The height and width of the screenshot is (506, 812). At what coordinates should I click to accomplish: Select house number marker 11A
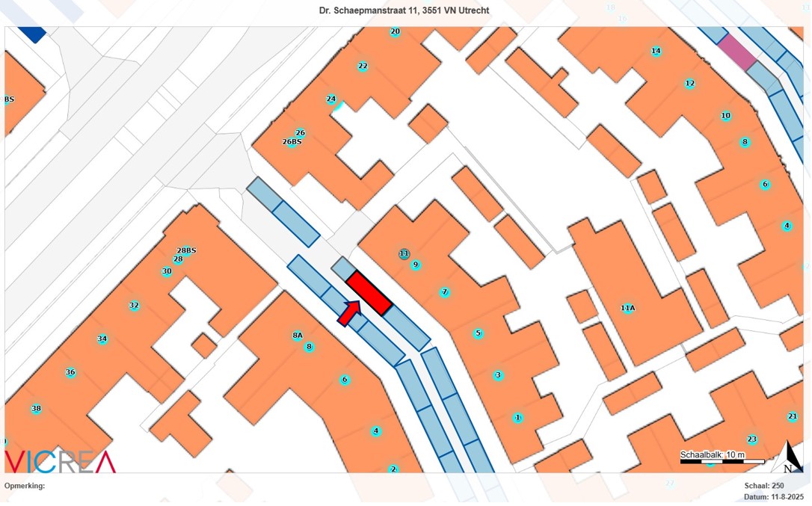(627, 308)
